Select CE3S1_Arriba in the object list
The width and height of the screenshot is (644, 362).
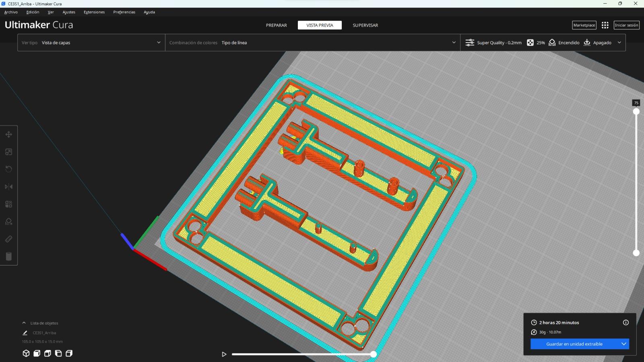pyautogui.click(x=44, y=333)
